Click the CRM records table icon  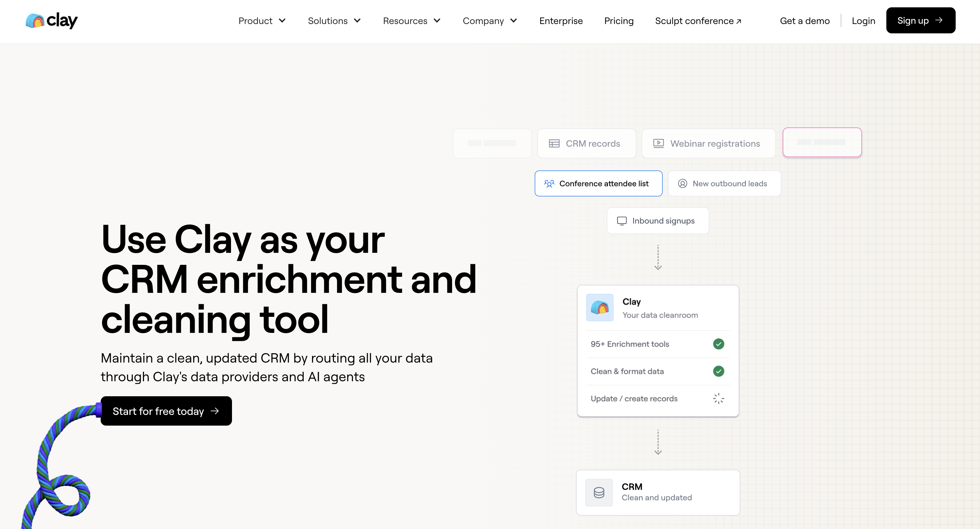pyautogui.click(x=554, y=143)
